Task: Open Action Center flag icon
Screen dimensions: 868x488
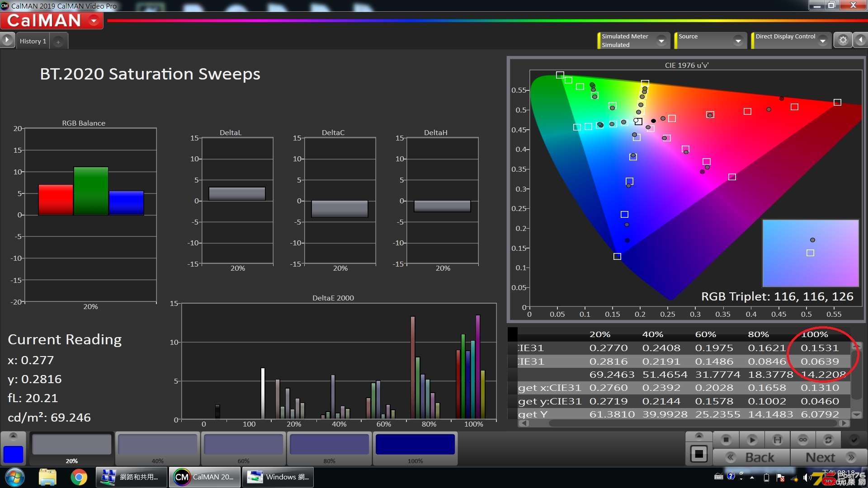Action: 780,478
